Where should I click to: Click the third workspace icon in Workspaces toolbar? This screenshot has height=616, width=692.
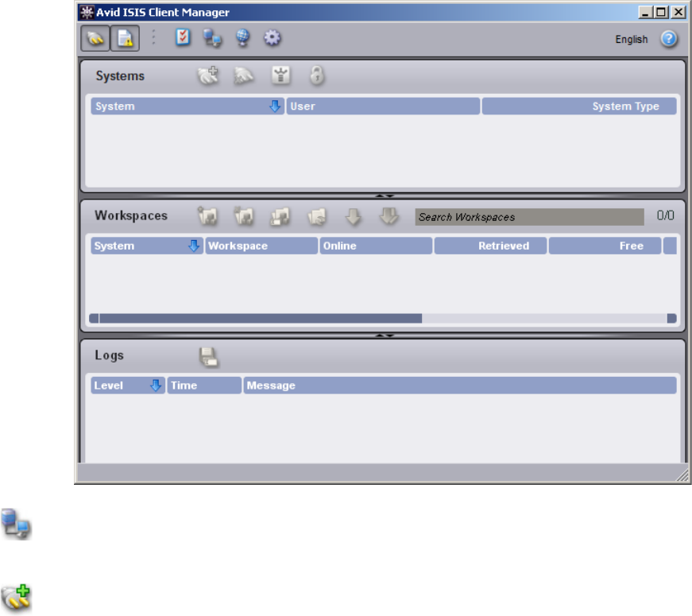[280, 216]
